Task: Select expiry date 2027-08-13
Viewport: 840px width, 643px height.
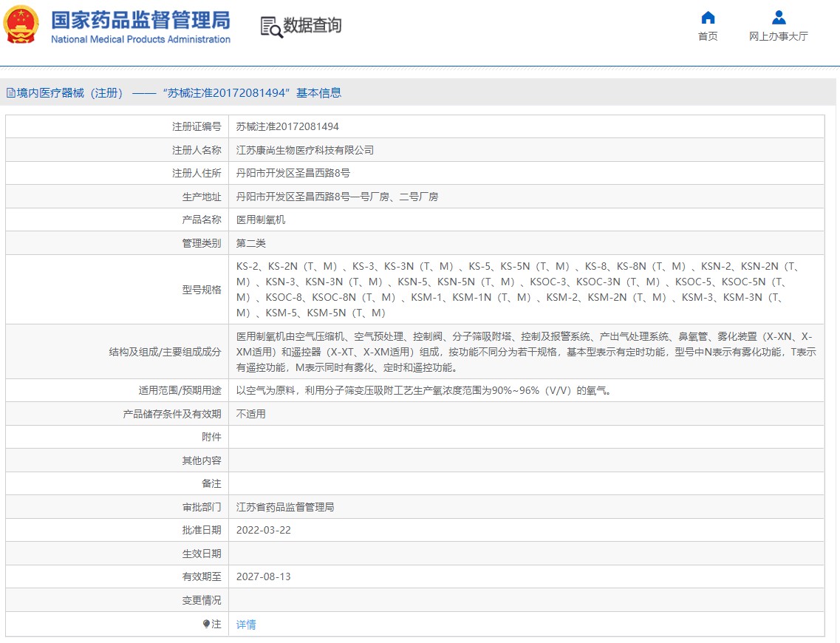Action: (x=264, y=576)
